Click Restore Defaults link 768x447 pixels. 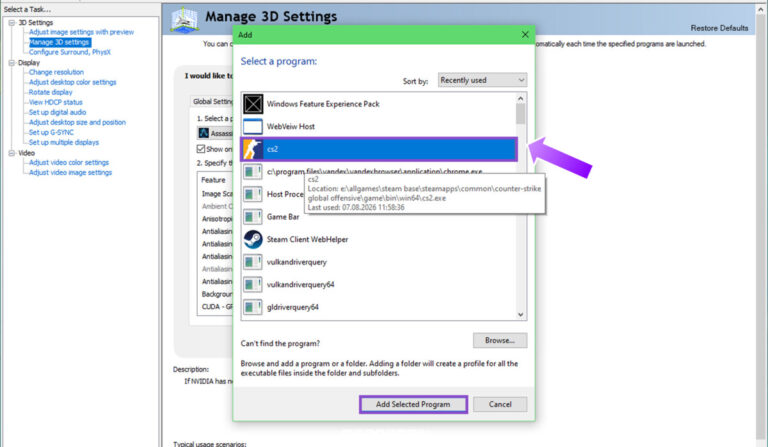[x=719, y=28]
